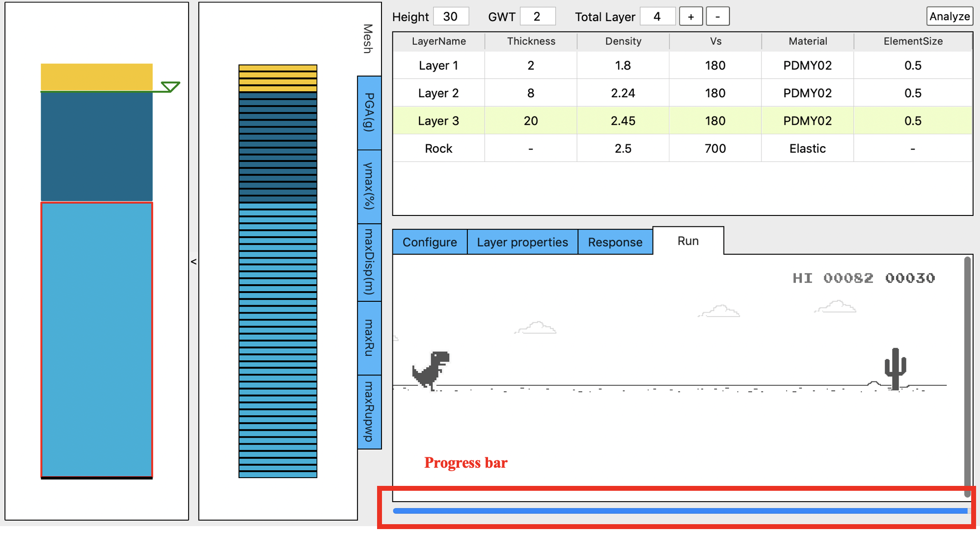Click the + button to add a layer
Viewport: 980px width, 533px height.
pyautogui.click(x=691, y=16)
